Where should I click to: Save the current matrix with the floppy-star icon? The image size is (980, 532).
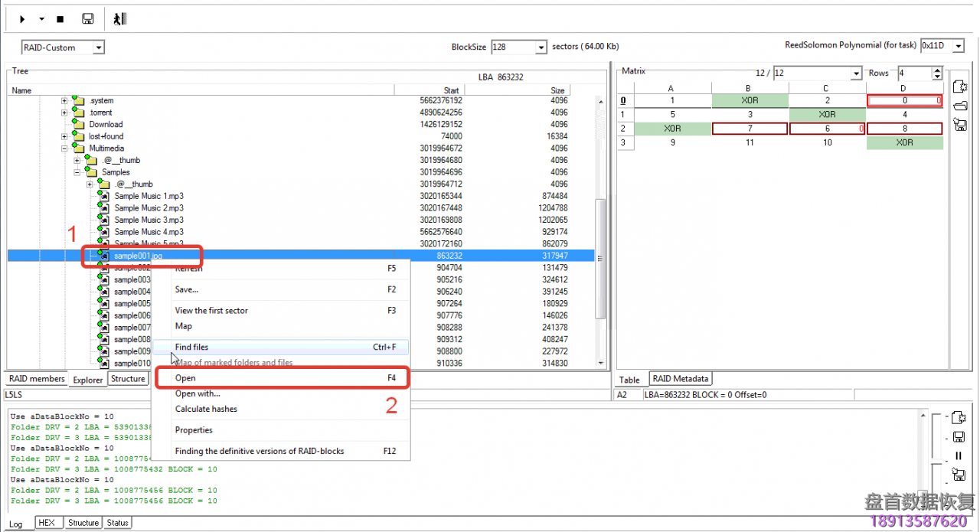click(959, 125)
